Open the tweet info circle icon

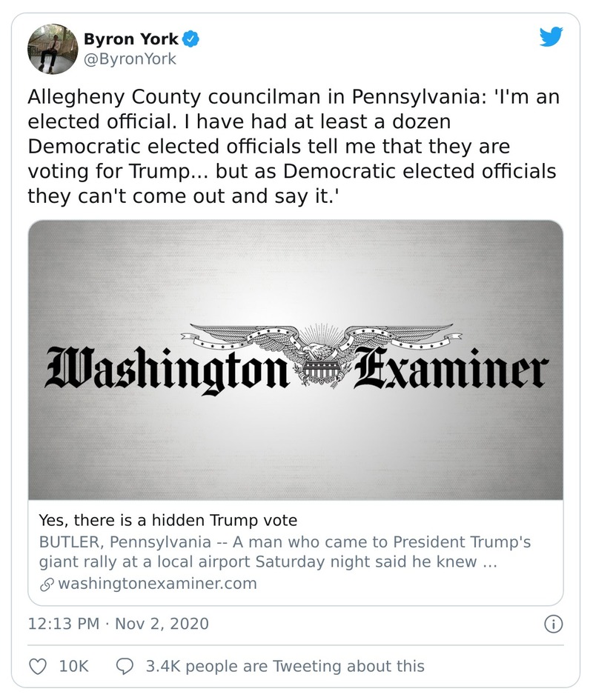click(x=553, y=624)
